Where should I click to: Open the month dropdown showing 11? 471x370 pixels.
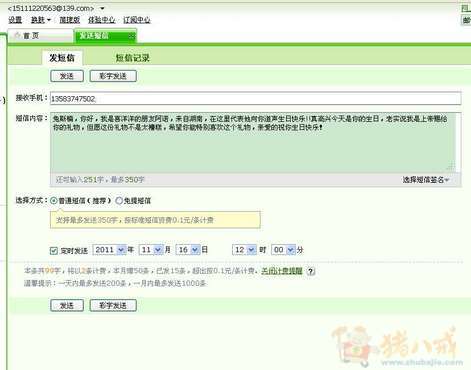[x=151, y=250]
